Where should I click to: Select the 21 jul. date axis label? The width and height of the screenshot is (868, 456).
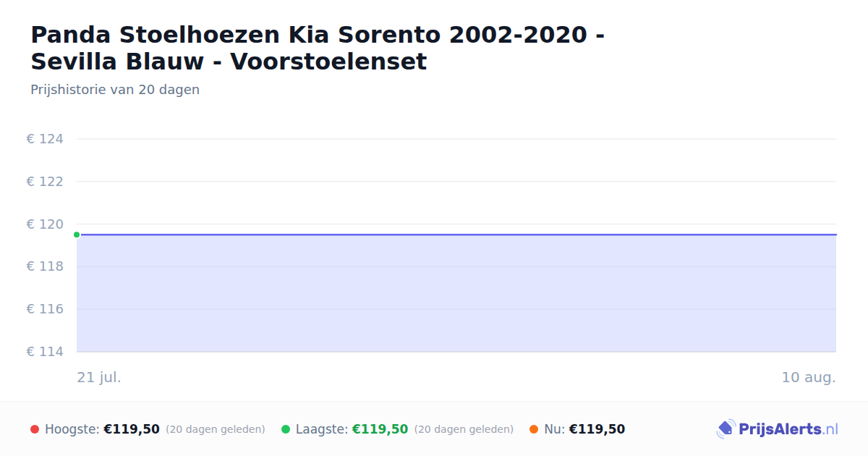99,377
